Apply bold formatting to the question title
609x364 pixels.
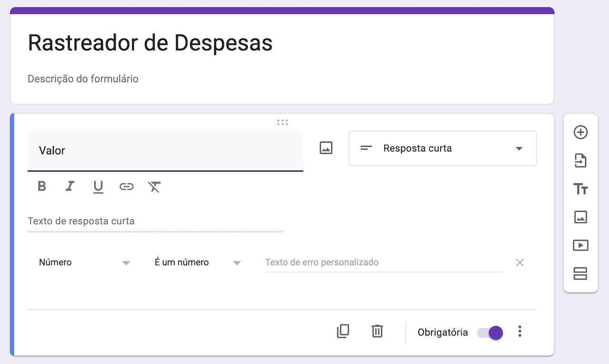click(x=42, y=186)
